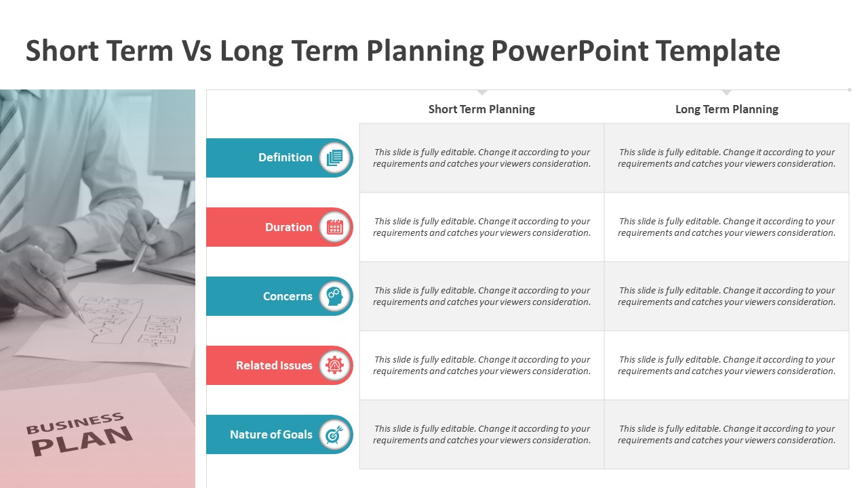
Task: Select the business plan photo
Action: (x=98, y=289)
